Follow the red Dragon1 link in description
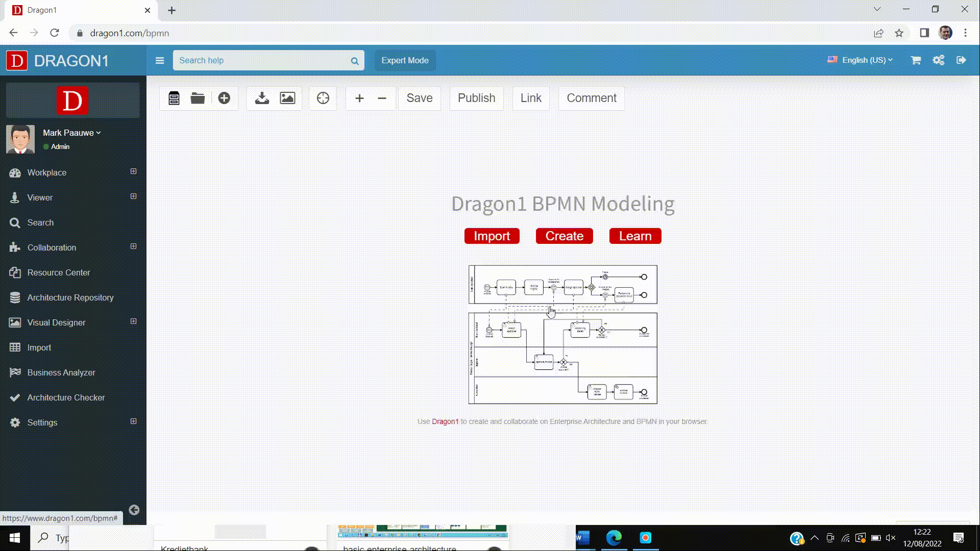This screenshot has height=551, width=980. tap(445, 421)
